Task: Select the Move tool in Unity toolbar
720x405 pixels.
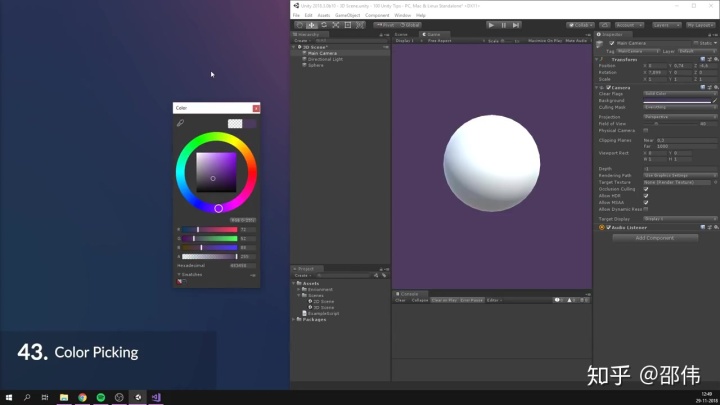Action: pos(311,25)
